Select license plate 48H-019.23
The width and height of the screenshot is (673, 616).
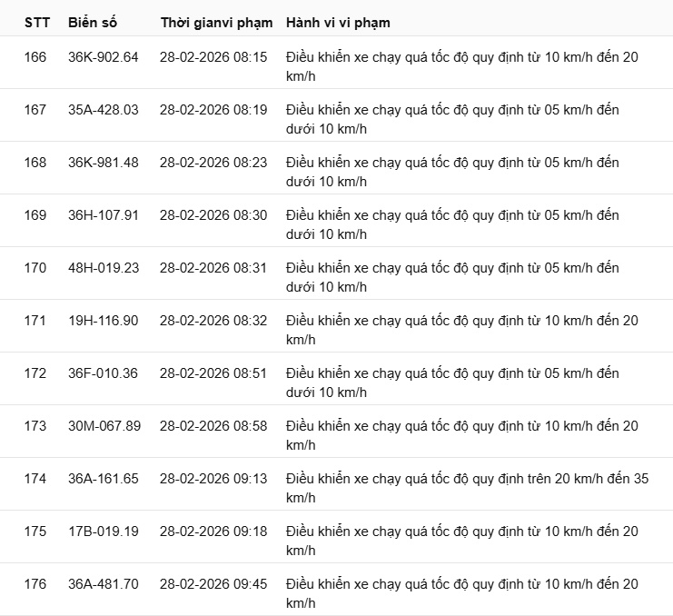[104, 268]
